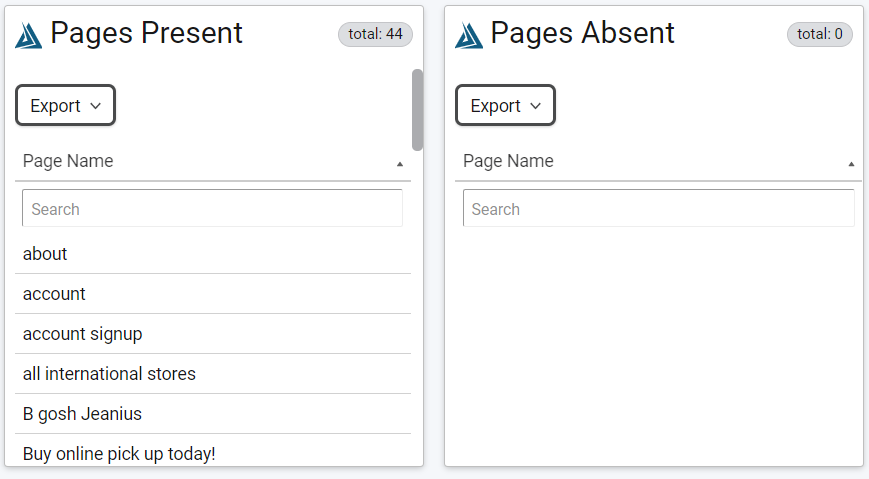Viewport: 869px width, 479px height.
Task: Click the Export chevron in Pages Present panel
Action: (95, 106)
